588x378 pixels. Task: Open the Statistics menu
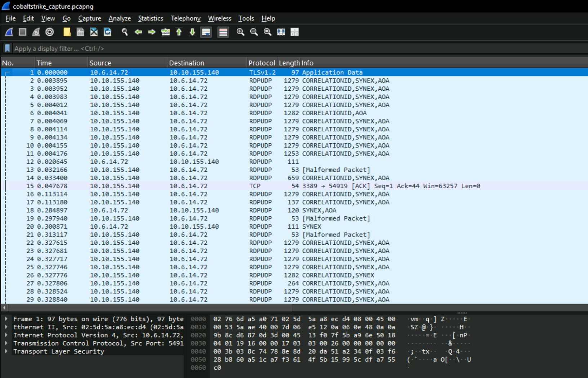(x=150, y=18)
